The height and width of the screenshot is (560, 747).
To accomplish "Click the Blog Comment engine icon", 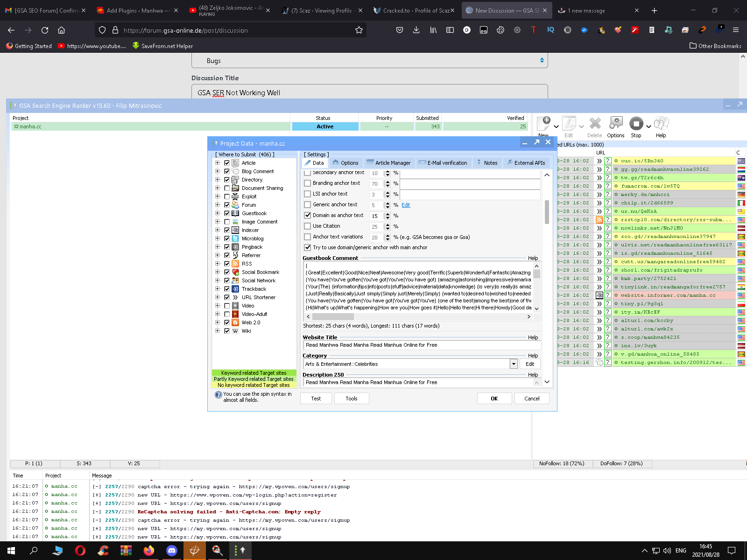I will coord(236,171).
